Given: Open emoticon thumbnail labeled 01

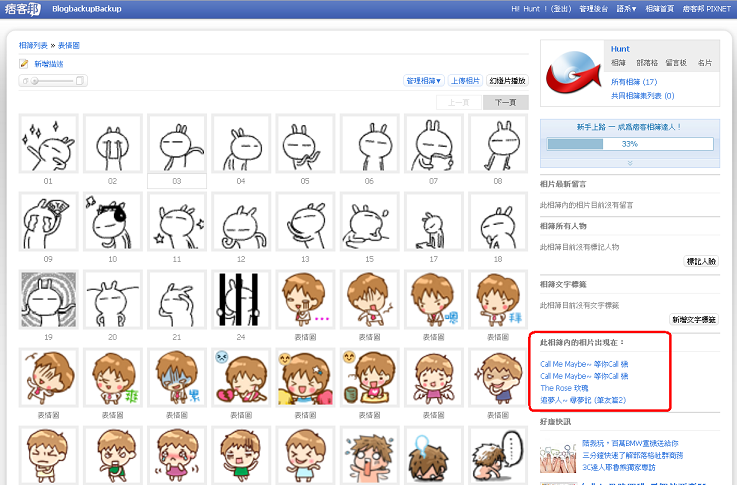Looking at the screenshot, I should tap(48, 143).
